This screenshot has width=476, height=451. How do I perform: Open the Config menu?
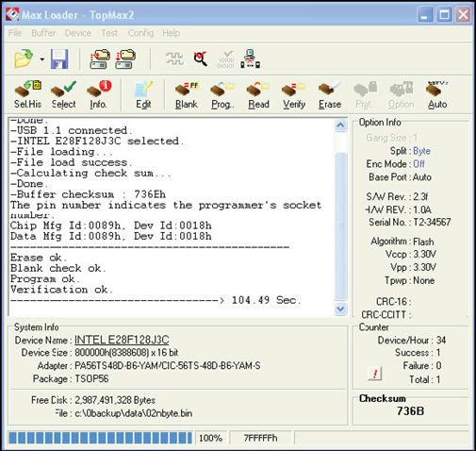(140, 33)
